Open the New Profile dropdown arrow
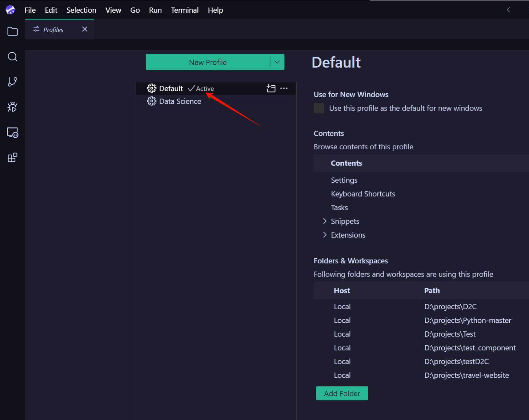The image size is (529, 420). pos(277,62)
